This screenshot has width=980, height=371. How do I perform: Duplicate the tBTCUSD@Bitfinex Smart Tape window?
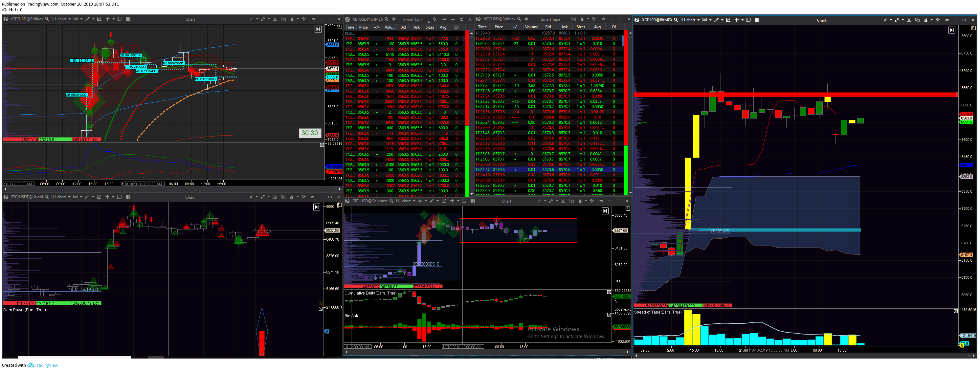[574, 19]
